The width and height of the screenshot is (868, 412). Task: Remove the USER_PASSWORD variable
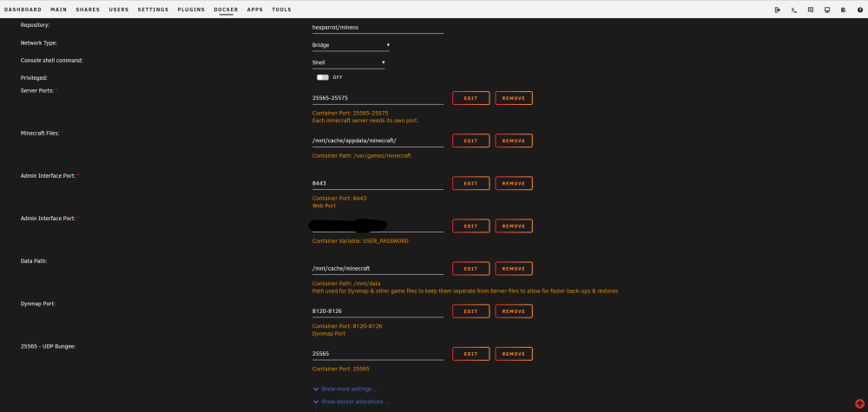coord(514,226)
